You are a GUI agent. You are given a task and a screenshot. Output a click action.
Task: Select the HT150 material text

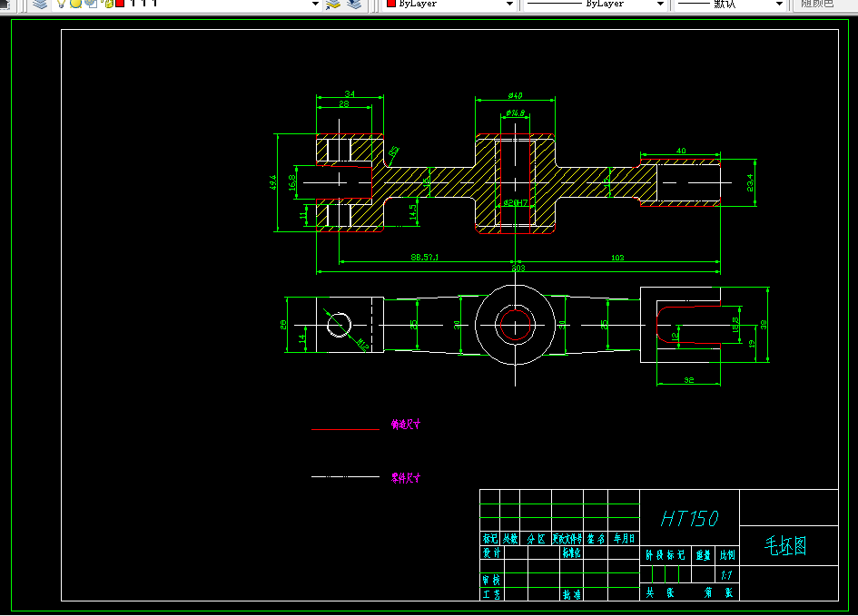point(689,519)
